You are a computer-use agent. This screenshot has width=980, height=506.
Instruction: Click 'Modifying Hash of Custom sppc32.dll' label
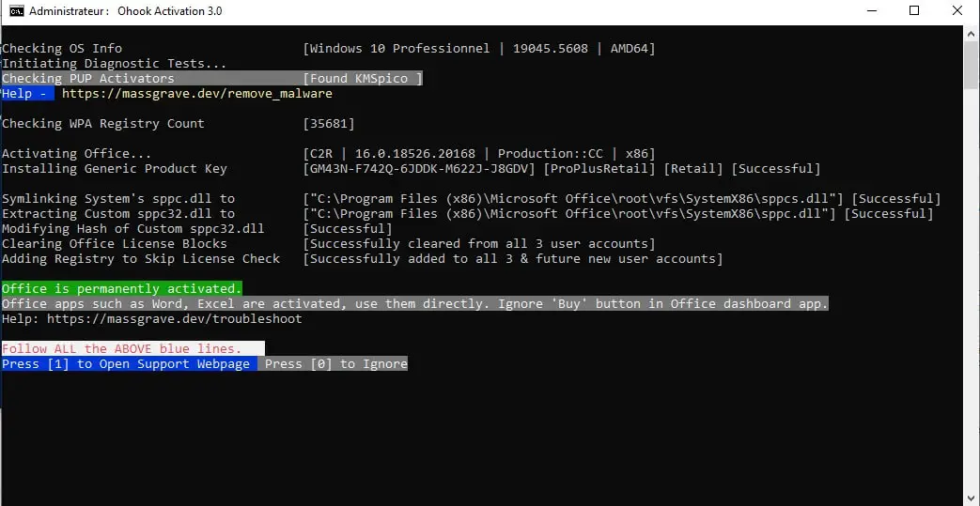point(133,229)
